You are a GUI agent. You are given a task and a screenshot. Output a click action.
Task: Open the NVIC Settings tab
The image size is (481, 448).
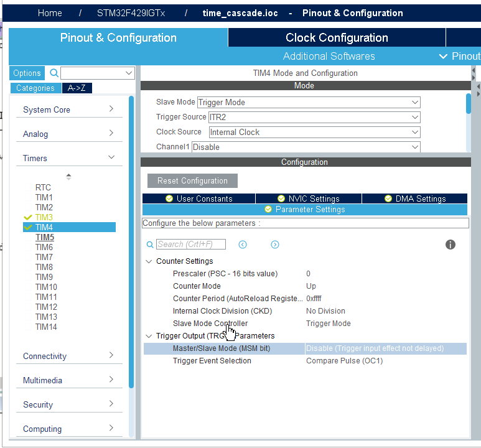309,198
